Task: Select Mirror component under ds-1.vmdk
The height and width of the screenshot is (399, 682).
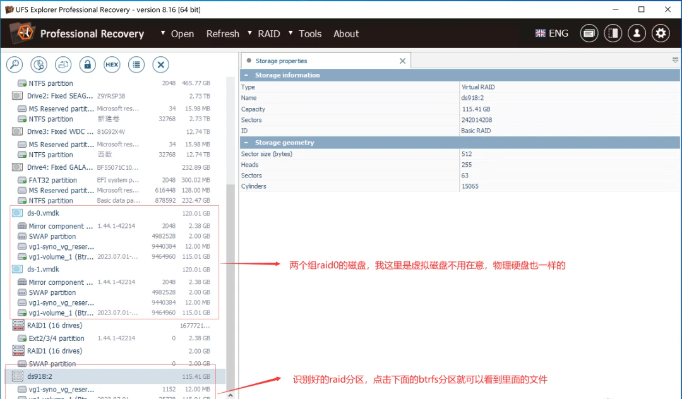Action: coord(114,282)
